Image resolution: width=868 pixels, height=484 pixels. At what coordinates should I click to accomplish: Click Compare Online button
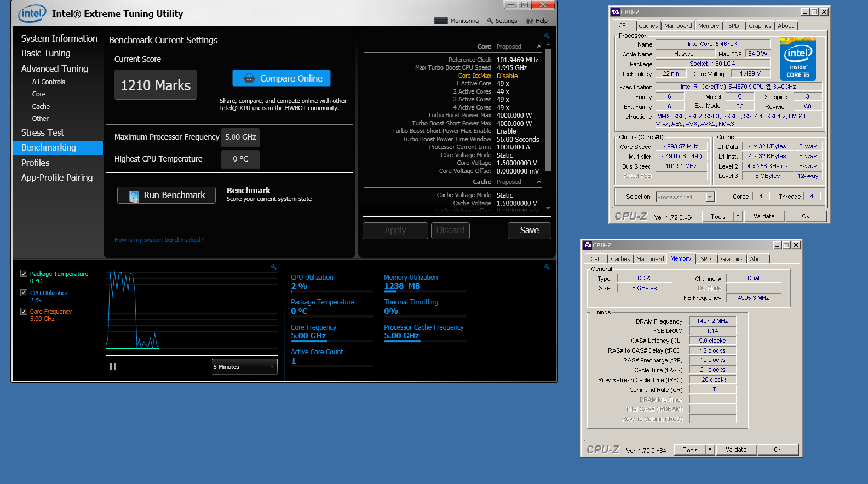pos(281,78)
